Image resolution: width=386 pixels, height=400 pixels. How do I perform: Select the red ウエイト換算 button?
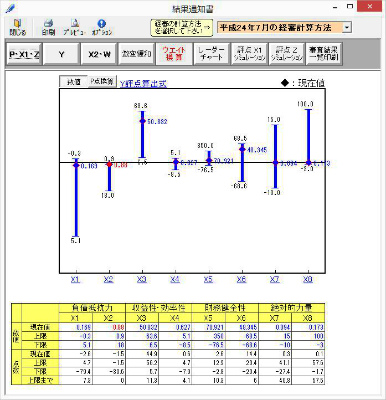174,54
